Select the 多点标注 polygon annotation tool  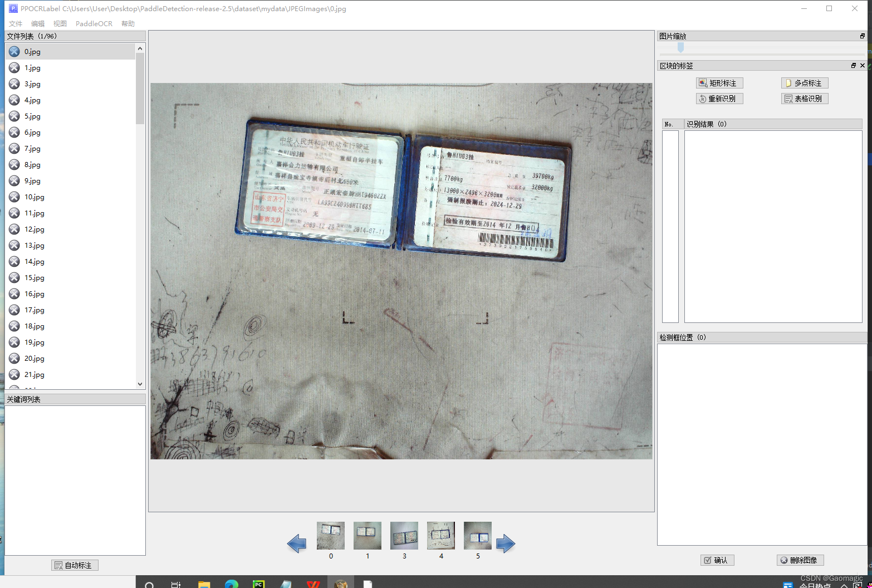tap(805, 83)
